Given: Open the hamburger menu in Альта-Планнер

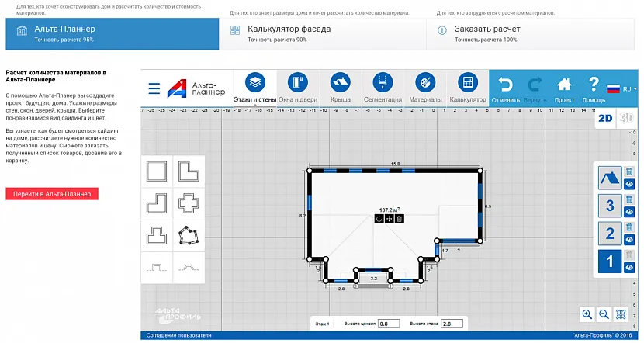Looking at the screenshot, I should (154, 88).
